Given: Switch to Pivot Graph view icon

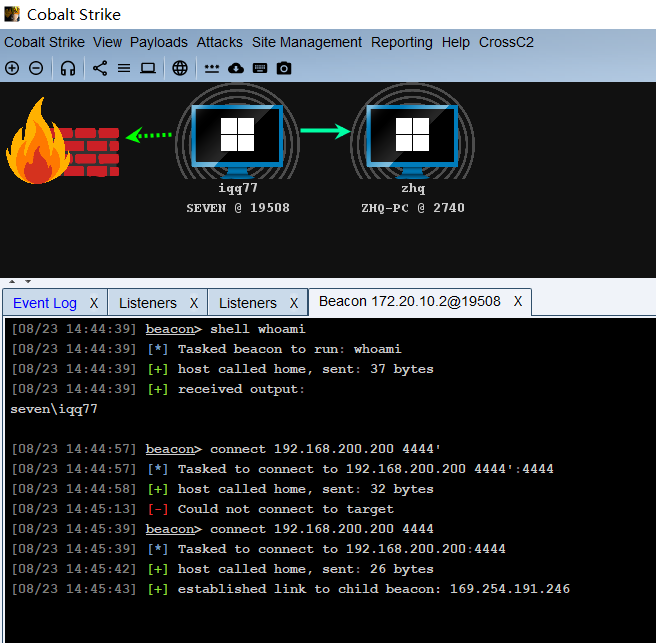Looking at the screenshot, I should (x=100, y=68).
